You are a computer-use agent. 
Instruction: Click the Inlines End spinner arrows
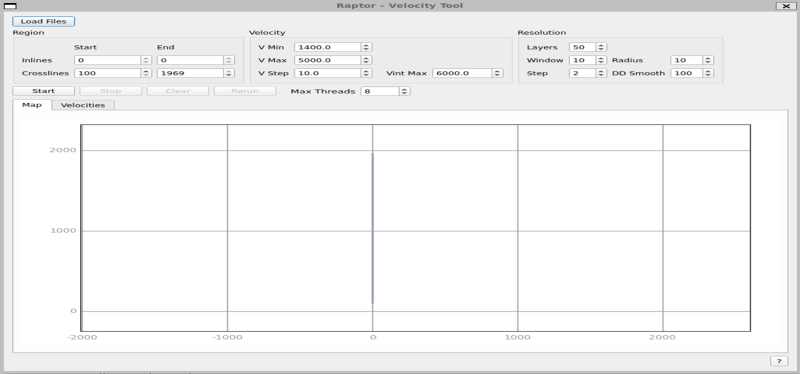[x=230, y=60]
